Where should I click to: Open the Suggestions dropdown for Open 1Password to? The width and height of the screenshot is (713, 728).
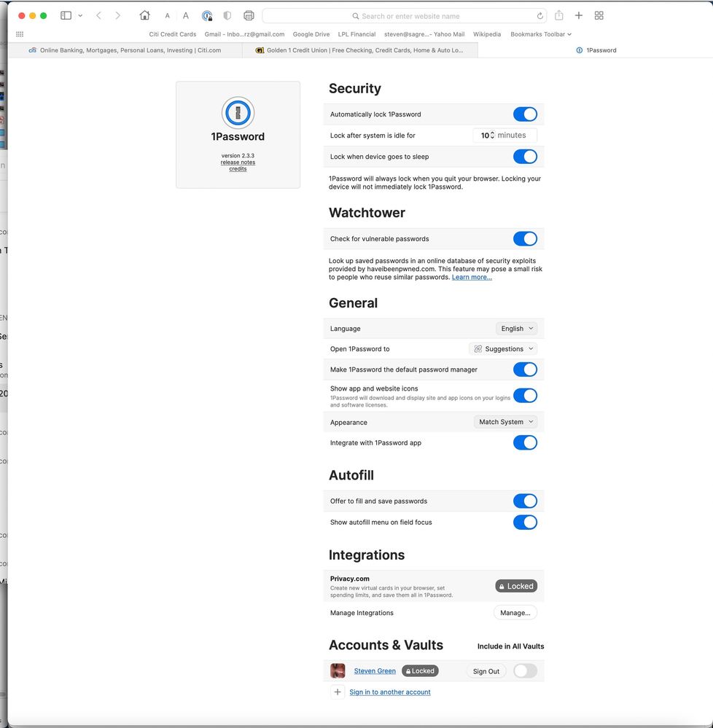pos(503,348)
